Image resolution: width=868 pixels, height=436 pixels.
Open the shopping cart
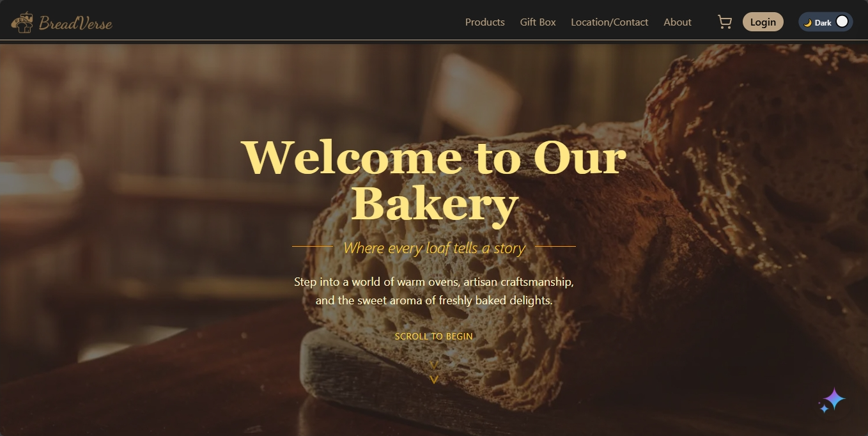[x=725, y=22]
